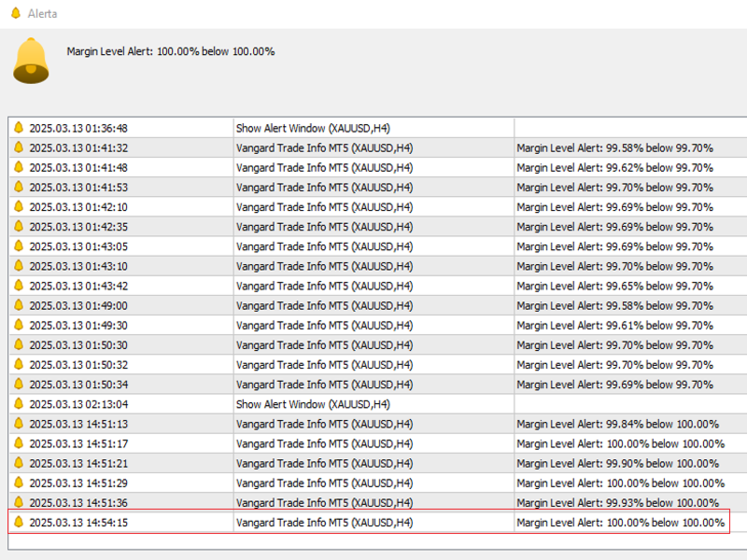Select the 'Show Alert Window' entry at 02:13:04
747x560 pixels.
click(x=313, y=404)
